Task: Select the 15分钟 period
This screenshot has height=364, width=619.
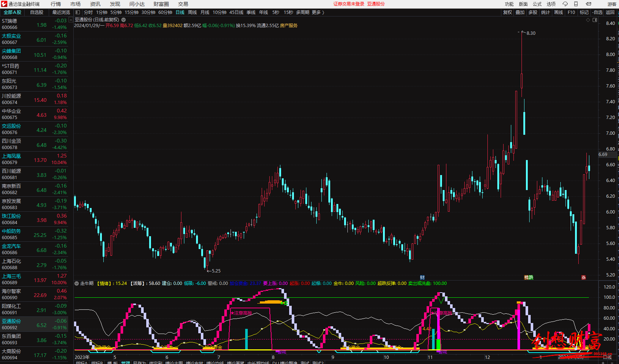Action: point(132,12)
